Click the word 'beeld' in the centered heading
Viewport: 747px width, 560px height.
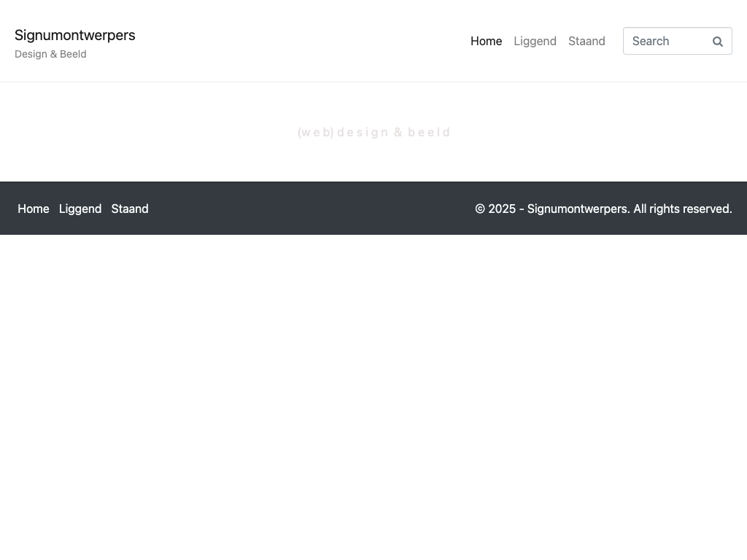tap(429, 132)
